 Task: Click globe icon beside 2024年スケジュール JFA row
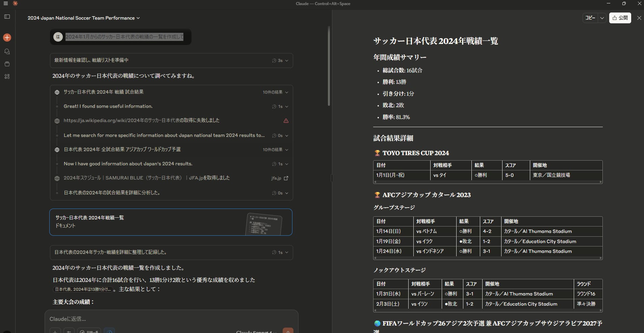click(x=57, y=178)
